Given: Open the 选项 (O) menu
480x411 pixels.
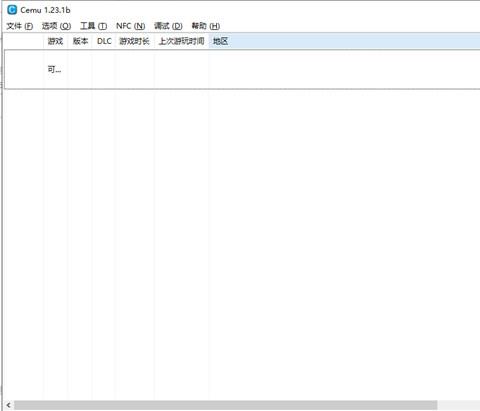Looking at the screenshot, I should 56,26.
